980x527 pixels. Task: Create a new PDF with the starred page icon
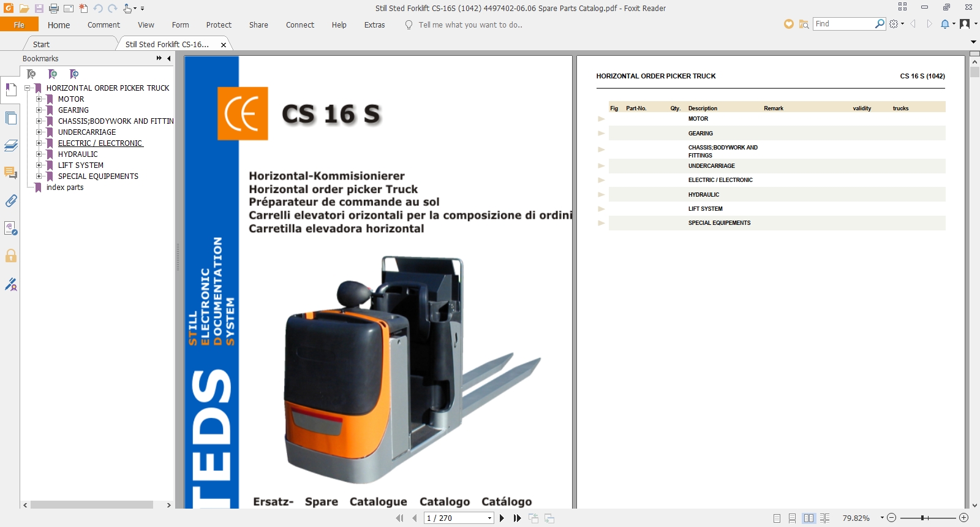(83, 9)
